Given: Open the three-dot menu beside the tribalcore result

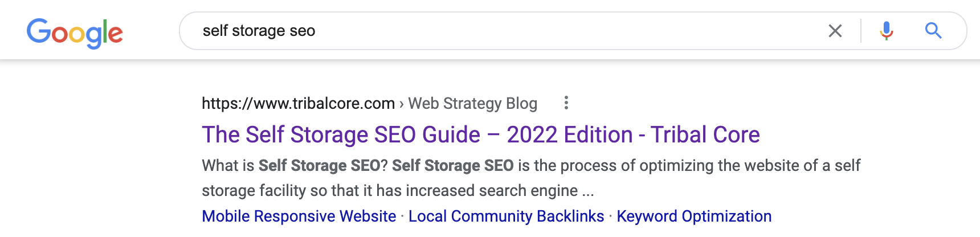Looking at the screenshot, I should pyautogui.click(x=566, y=103).
